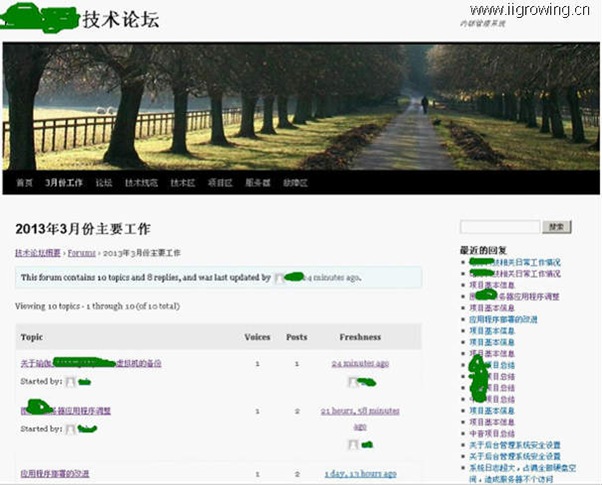Open the 故障区 navigation item
This screenshot has height=485, width=602.
[x=295, y=183]
